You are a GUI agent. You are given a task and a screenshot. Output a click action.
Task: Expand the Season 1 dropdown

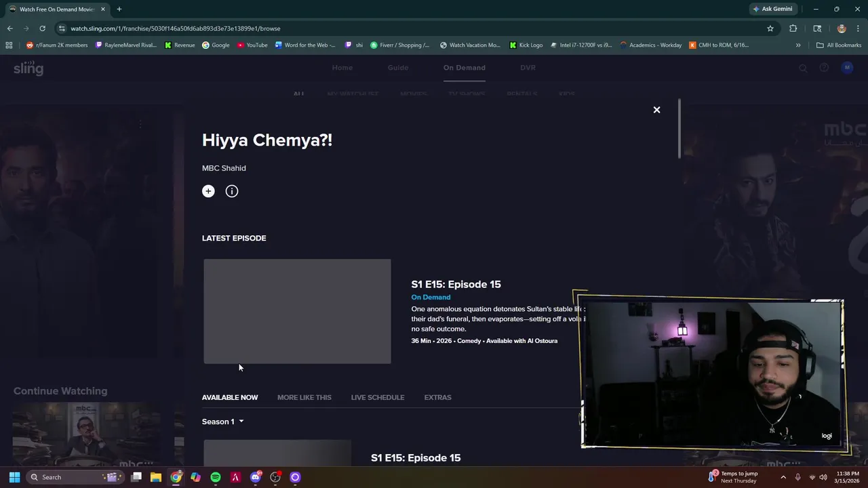tap(222, 422)
